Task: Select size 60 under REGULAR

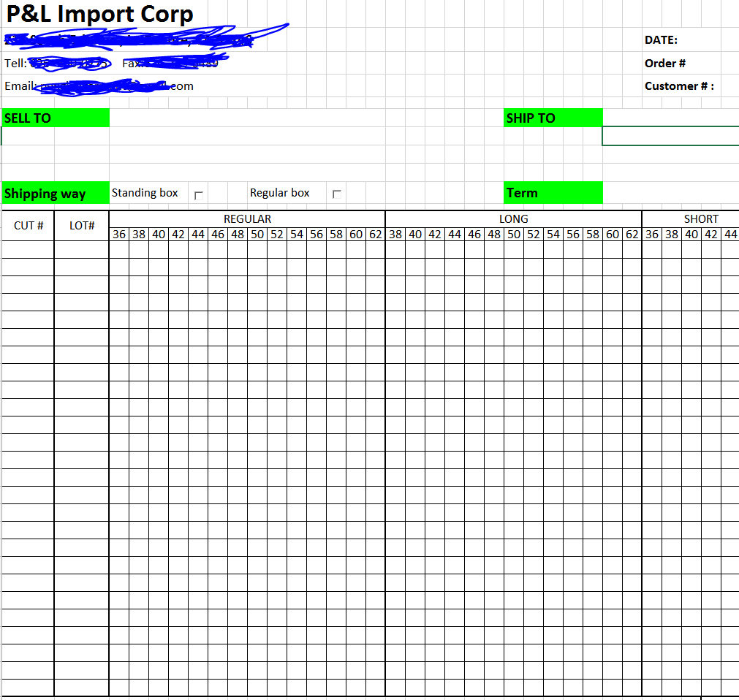Action: click(x=356, y=234)
